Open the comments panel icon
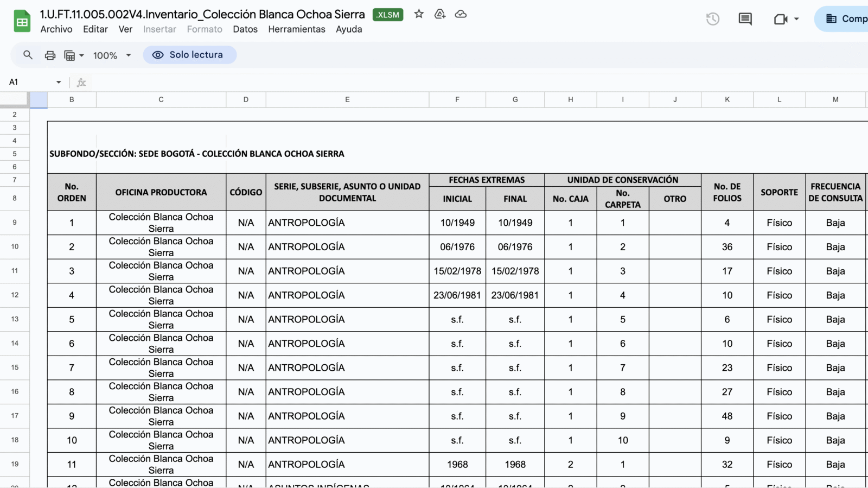The width and height of the screenshot is (868, 488). [x=745, y=19]
